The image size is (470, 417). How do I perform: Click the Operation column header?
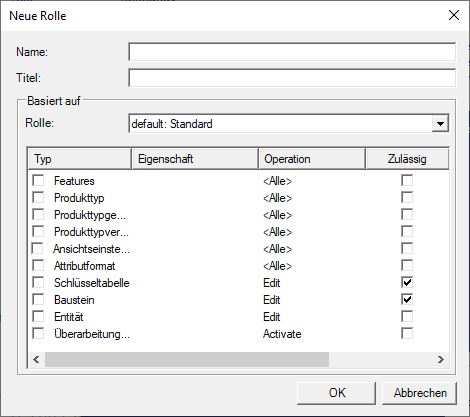[x=312, y=159]
